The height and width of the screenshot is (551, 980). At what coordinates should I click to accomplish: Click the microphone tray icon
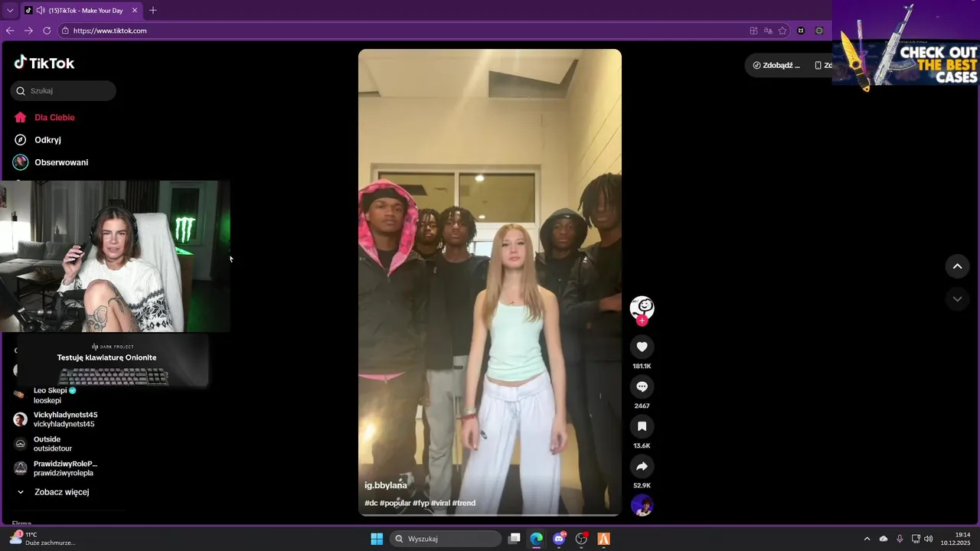[900, 539]
